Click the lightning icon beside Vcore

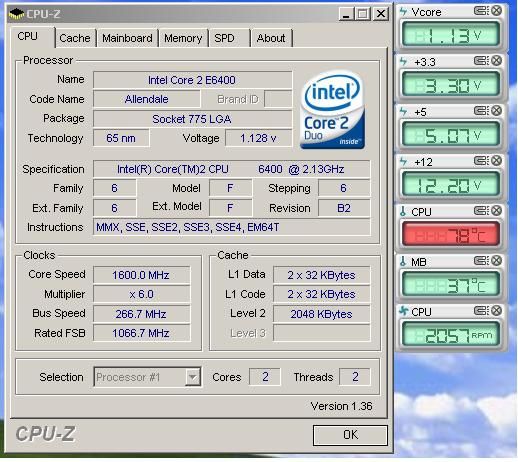tap(403, 11)
